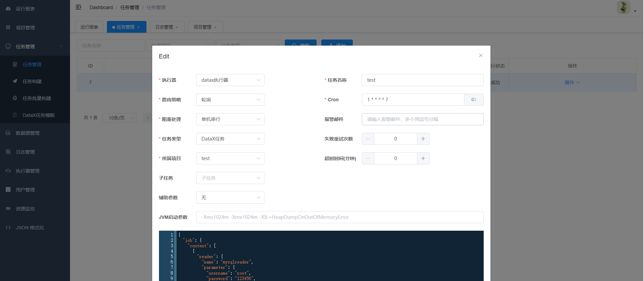
Task: Open 日志管理 in the sidebar
Action: tap(35, 152)
